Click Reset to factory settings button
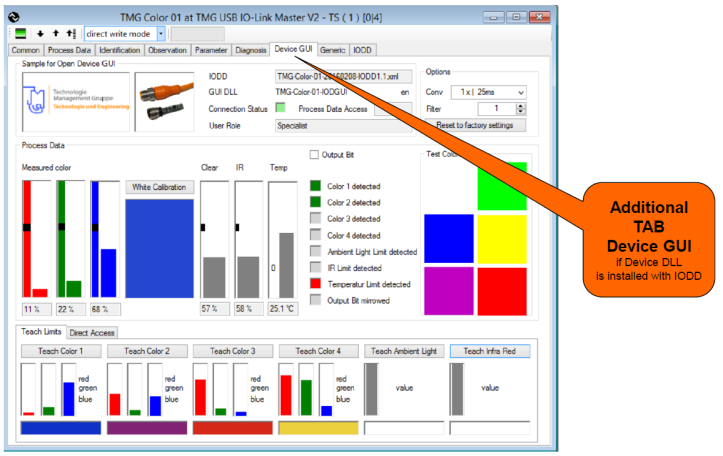Viewport: 723px width, 456px height. pos(475,125)
